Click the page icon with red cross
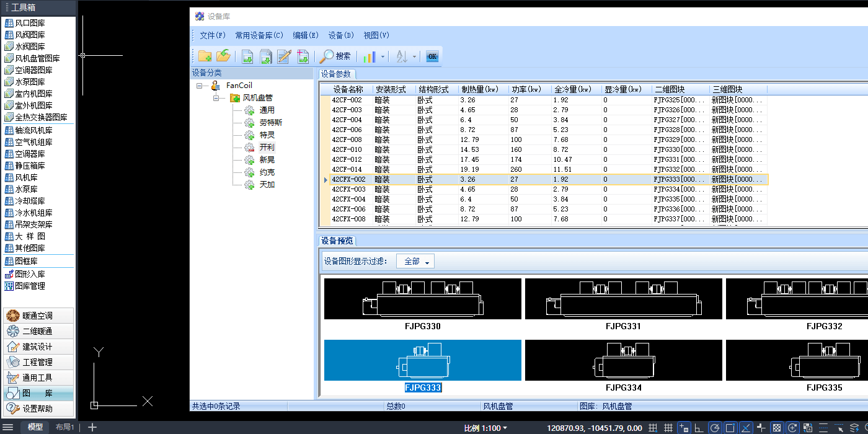 [303, 56]
